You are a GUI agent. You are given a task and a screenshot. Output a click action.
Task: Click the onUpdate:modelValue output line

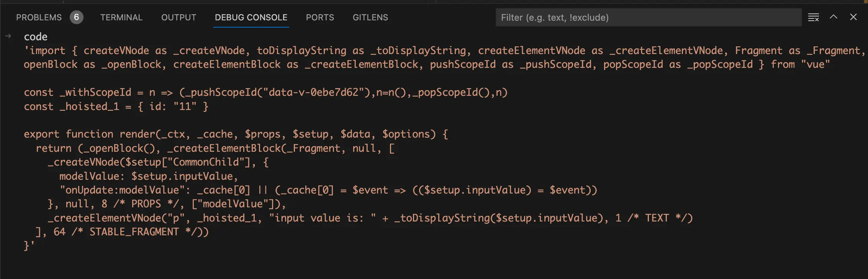pos(328,190)
